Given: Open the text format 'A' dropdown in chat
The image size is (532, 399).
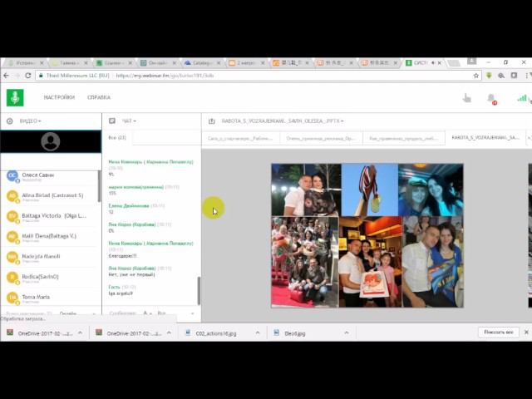Looking at the screenshot, I should point(147,313).
